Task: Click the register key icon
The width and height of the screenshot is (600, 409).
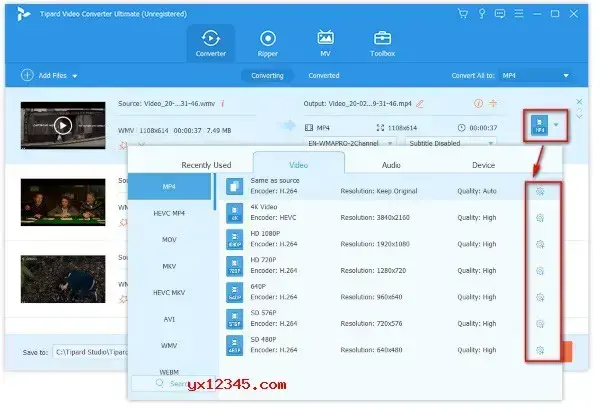Action: coord(482,14)
